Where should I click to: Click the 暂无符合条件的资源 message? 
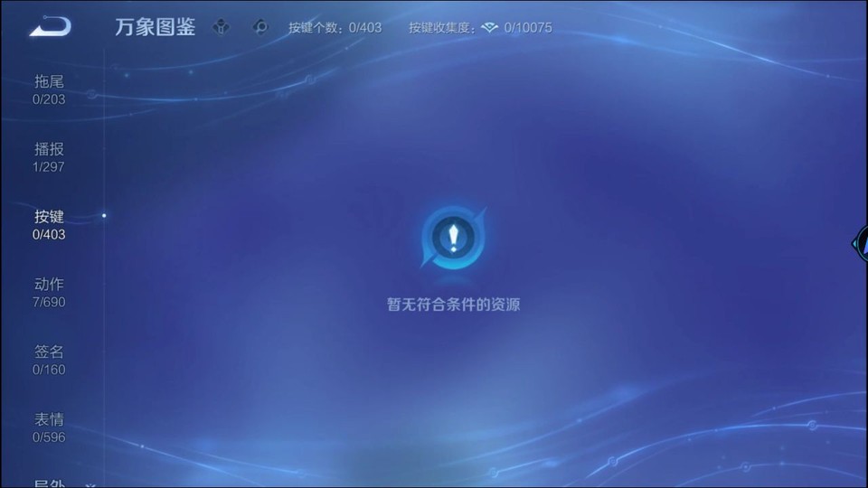(453, 305)
